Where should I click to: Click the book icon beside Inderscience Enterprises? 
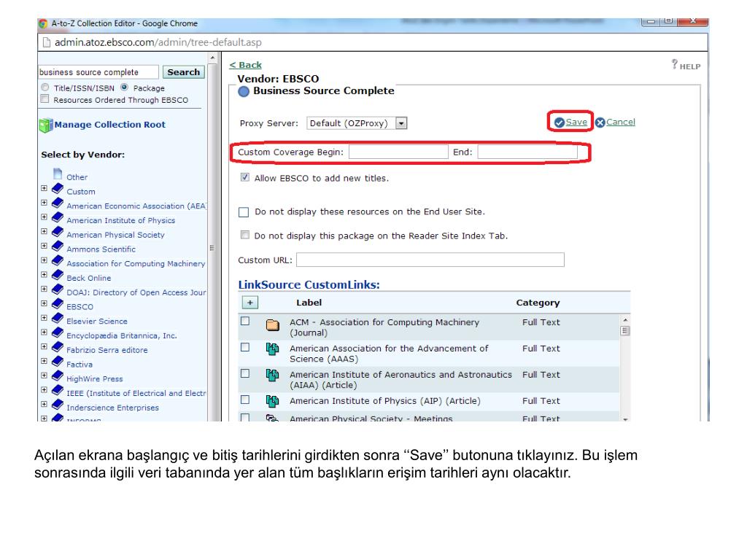coord(58,405)
